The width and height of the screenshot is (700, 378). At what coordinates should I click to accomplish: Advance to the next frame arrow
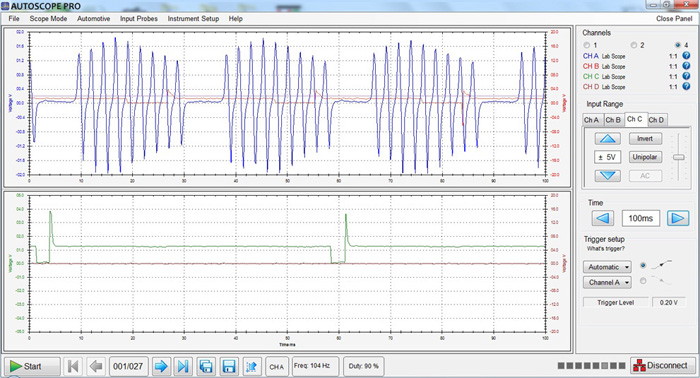point(161,366)
